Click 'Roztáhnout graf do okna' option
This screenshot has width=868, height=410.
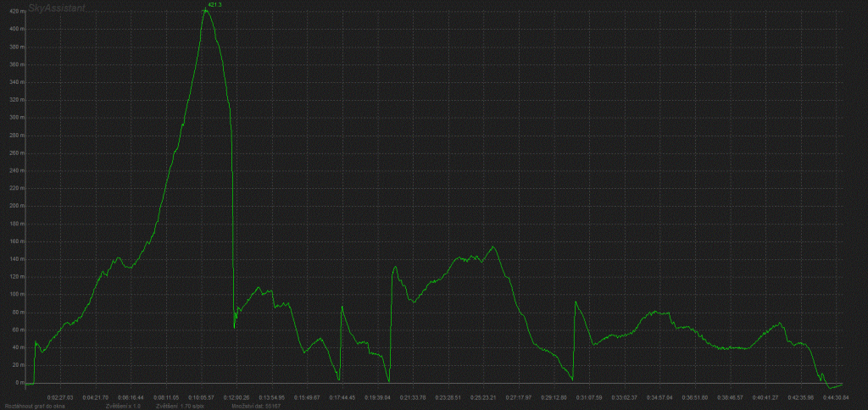32,406
